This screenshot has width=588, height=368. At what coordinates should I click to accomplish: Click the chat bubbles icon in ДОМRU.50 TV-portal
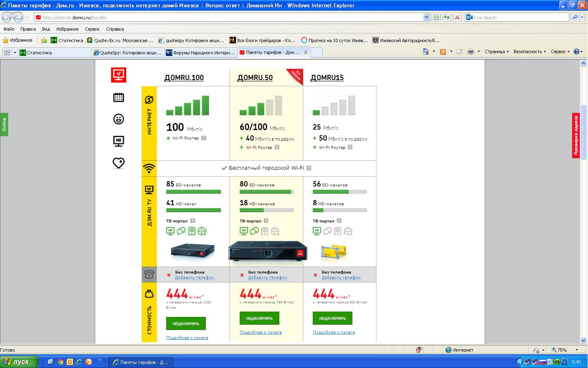click(x=254, y=231)
